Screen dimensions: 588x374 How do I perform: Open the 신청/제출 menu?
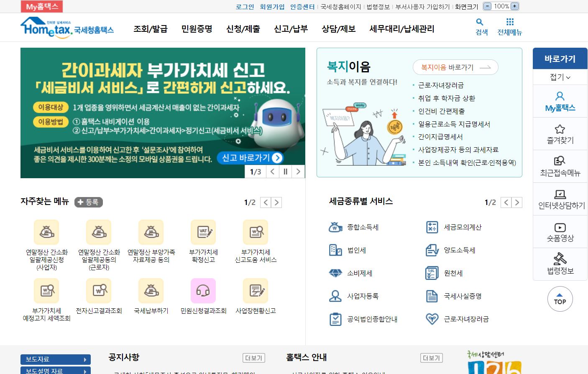coord(243,29)
